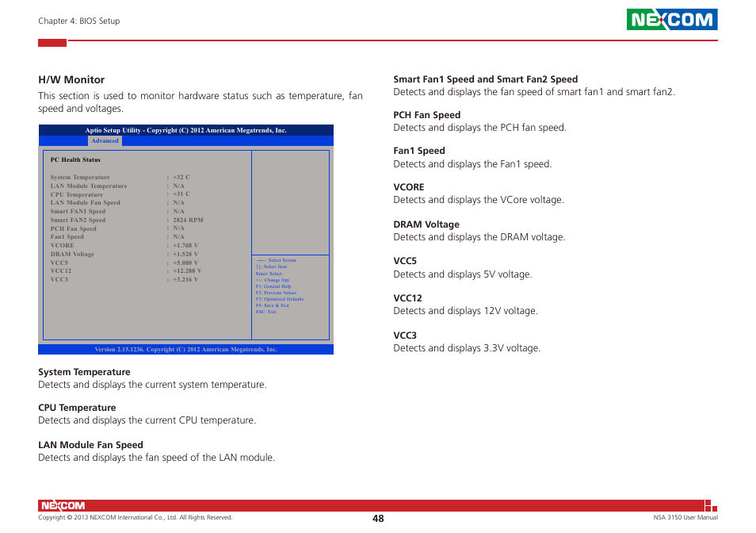Screen dimensions: 756x533
Task: Click the F1: General Help entry
Action: click(x=273, y=286)
